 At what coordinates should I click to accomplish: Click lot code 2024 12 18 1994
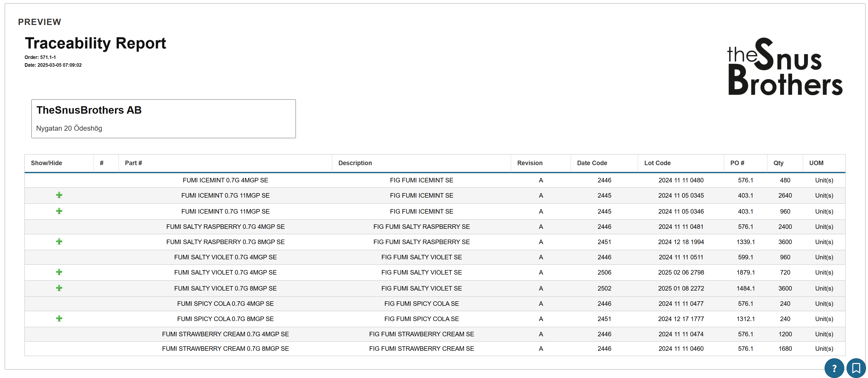pos(681,242)
